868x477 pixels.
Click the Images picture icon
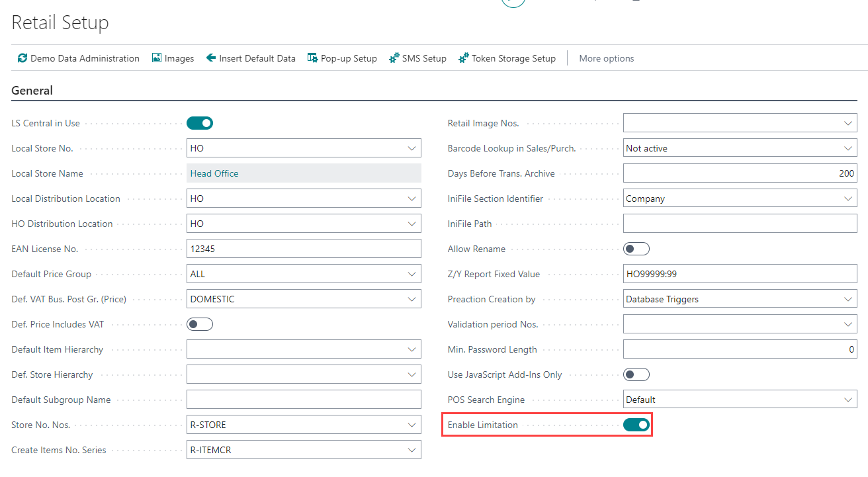coord(157,58)
